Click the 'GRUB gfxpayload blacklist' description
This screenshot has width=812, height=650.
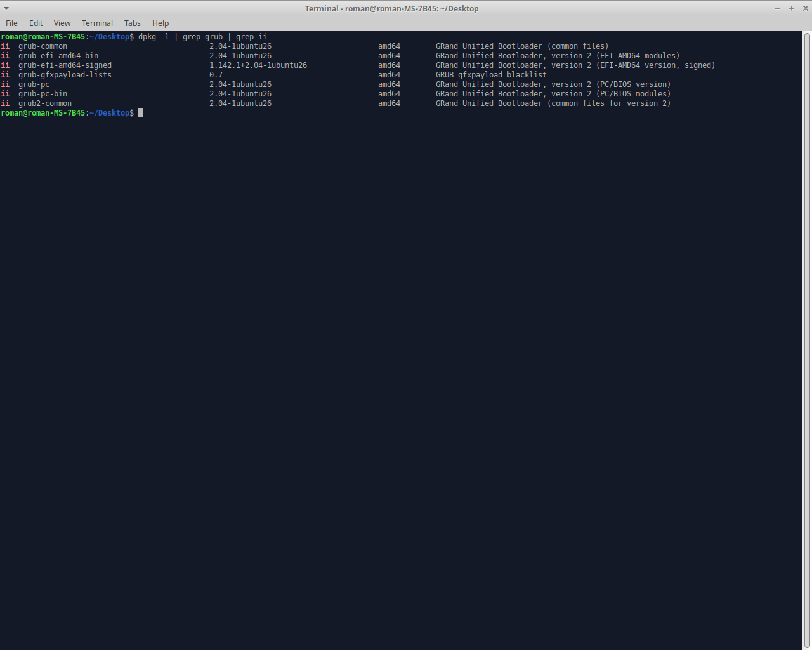pos(490,75)
